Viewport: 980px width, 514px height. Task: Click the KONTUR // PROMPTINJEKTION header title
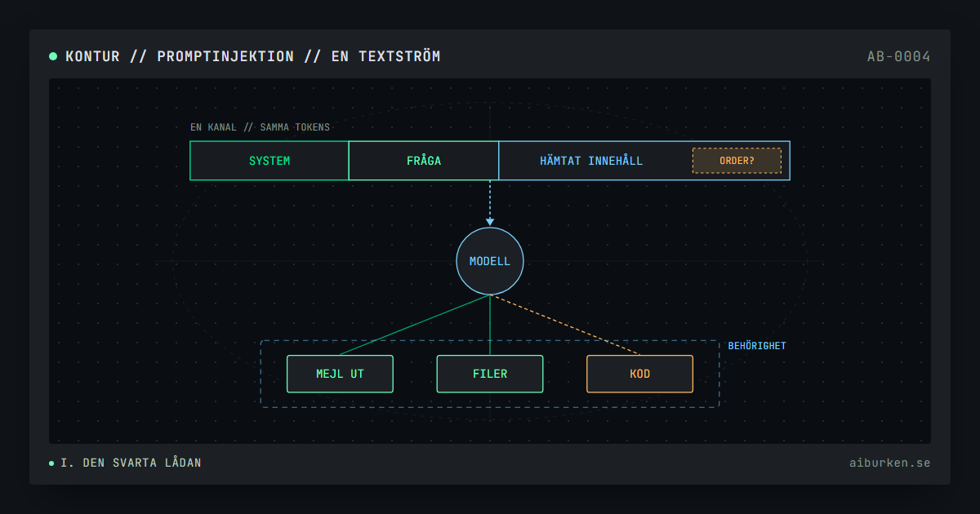pyautogui.click(x=253, y=56)
